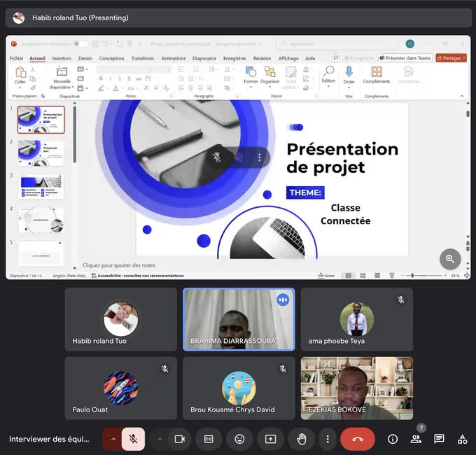The image size is (476, 455).
Task: Open the activities icon
Action: tap(462, 439)
